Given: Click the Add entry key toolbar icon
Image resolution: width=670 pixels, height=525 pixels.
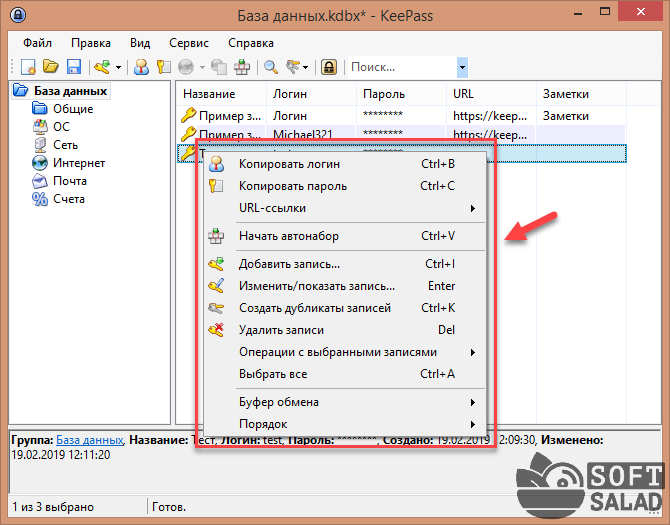Looking at the screenshot, I should click(x=103, y=67).
